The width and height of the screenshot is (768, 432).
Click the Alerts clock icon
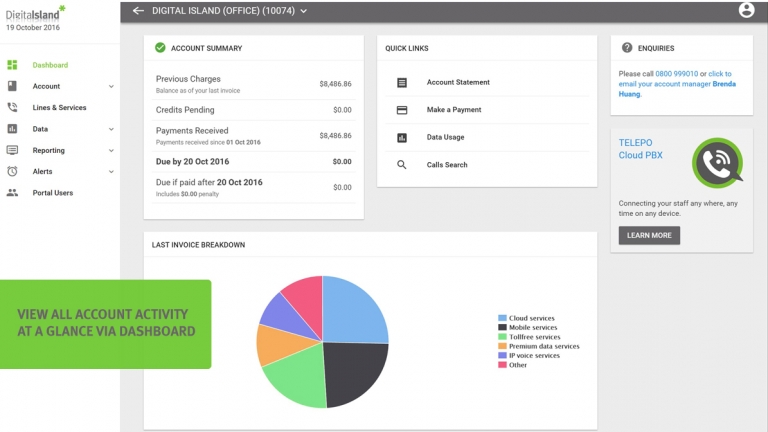point(12,171)
